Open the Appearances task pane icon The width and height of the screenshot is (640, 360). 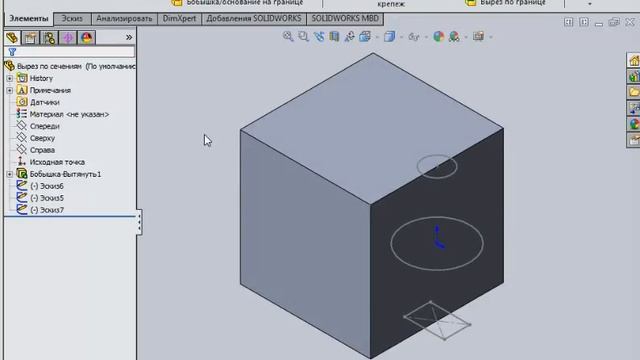pos(634,124)
